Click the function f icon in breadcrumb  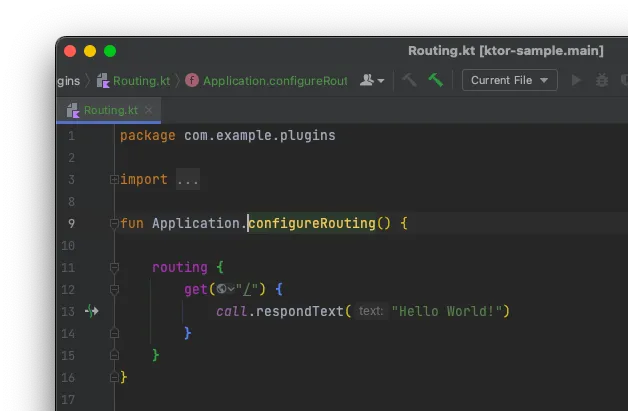click(x=192, y=81)
